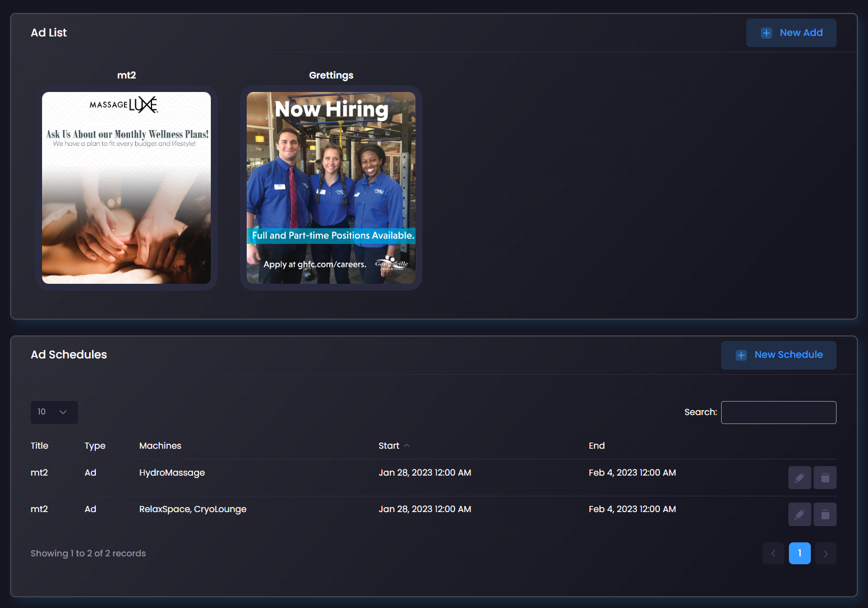Go to next page of schedules
Image resolution: width=868 pixels, height=608 pixels.
pyautogui.click(x=825, y=553)
